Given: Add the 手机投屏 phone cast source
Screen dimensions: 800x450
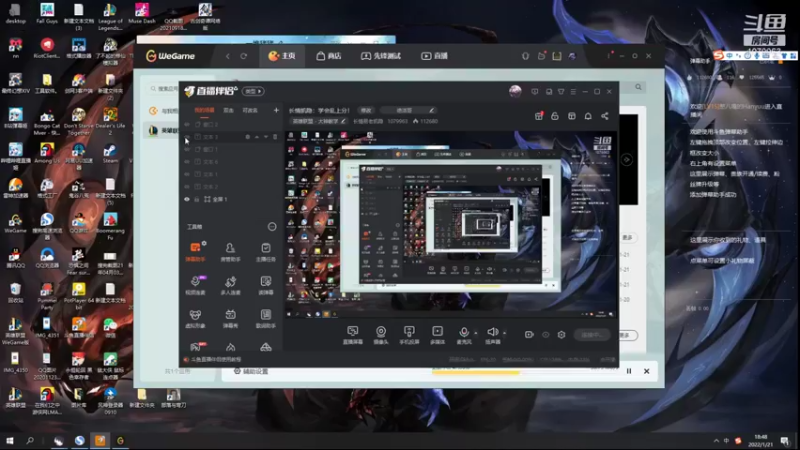Looking at the screenshot, I should pyautogui.click(x=409, y=335).
